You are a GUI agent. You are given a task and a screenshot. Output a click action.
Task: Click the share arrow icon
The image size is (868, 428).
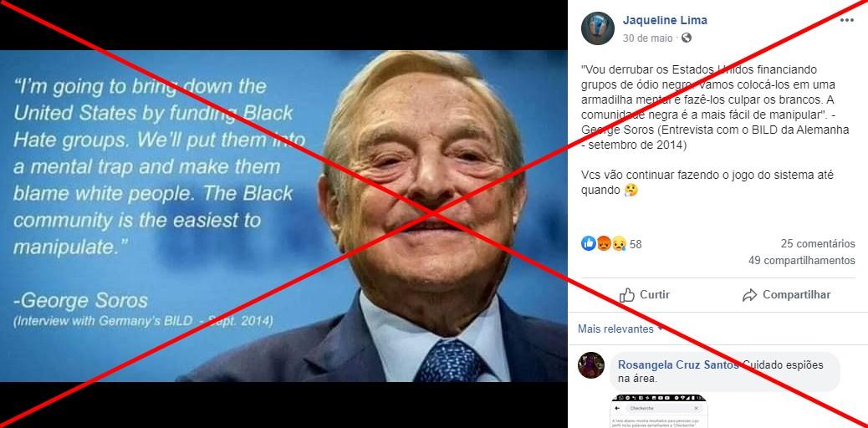[749, 295]
